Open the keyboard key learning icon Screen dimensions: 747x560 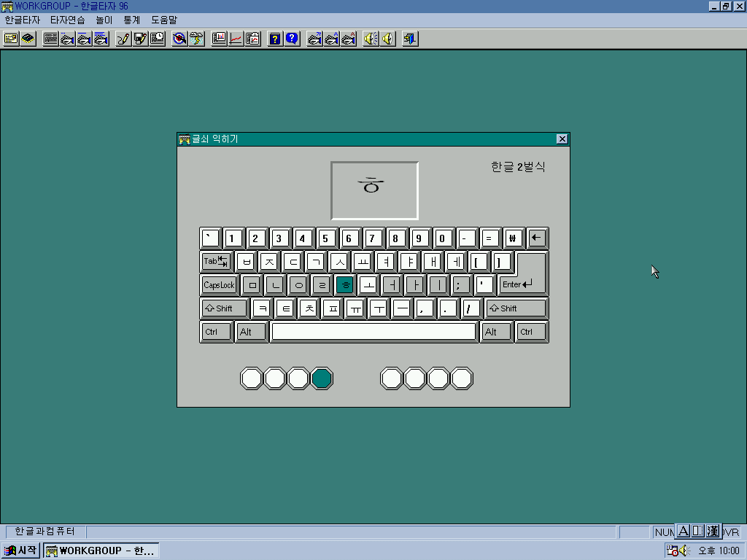click(x=50, y=39)
